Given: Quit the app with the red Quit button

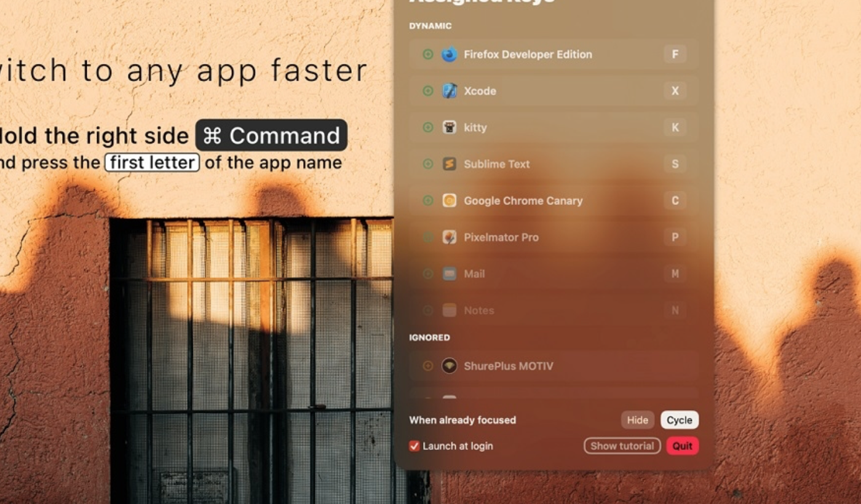Looking at the screenshot, I should [683, 446].
